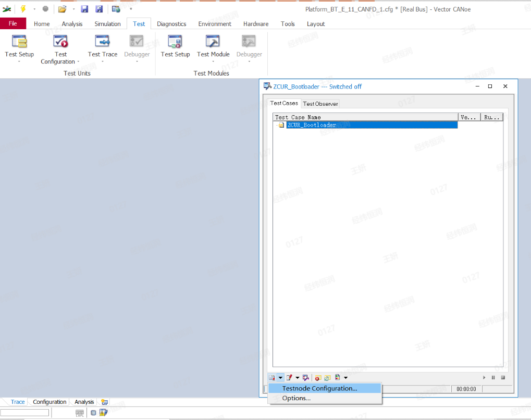Select the Test Cases tab
The image size is (531, 420).
[284, 103]
